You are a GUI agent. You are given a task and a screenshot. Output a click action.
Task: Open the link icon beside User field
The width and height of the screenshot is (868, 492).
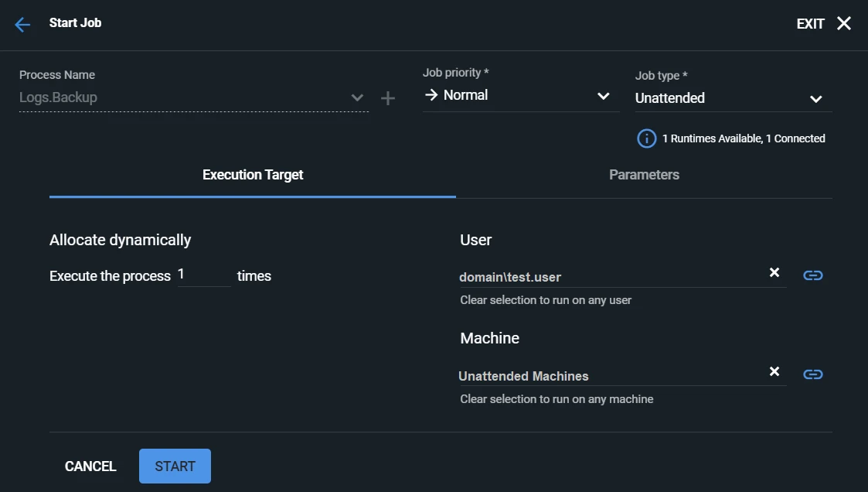[812, 275]
